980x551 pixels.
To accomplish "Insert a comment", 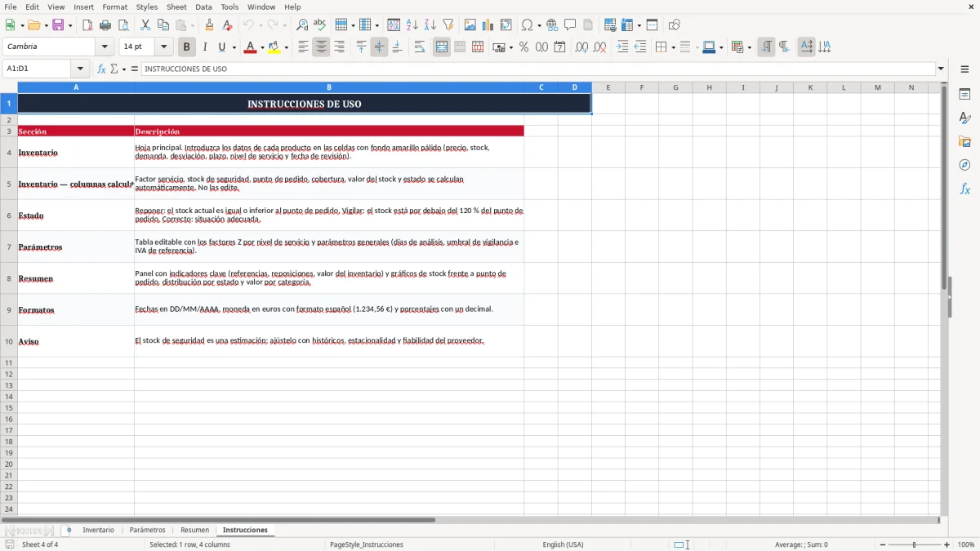I will click(x=570, y=25).
